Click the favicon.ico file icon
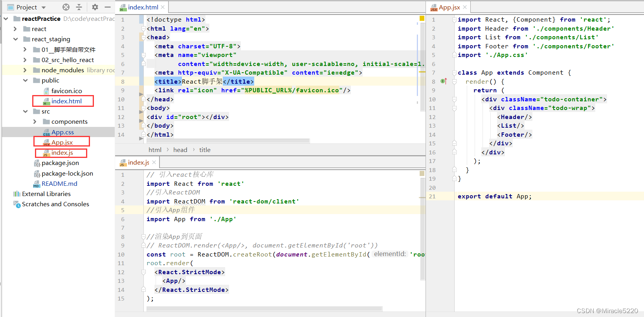Image resolution: width=644 pixels, height=317 pixels. tap(46, 91)
